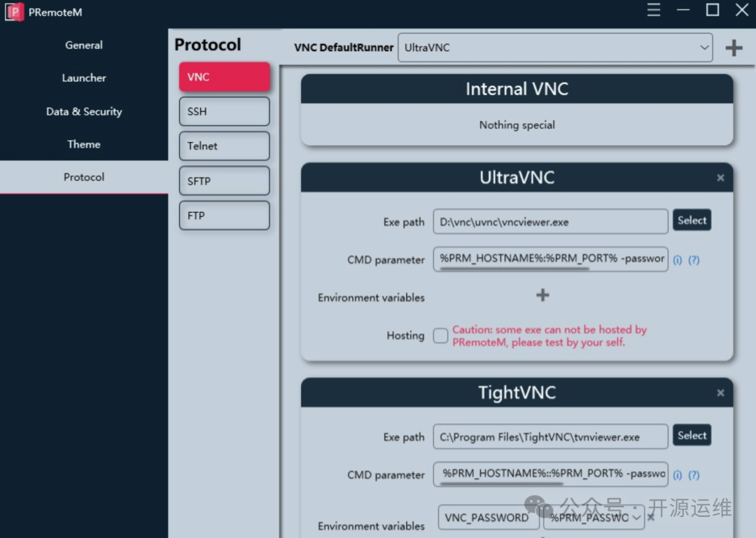This screenshot has height=538, width=756.
Task: Show UltraVNC CMD parameter info (i)
Action: tap(678, 260)
